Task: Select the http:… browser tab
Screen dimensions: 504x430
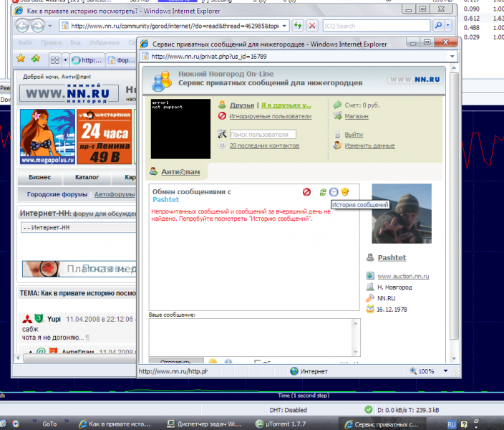Action: click(x=87, y=60)
